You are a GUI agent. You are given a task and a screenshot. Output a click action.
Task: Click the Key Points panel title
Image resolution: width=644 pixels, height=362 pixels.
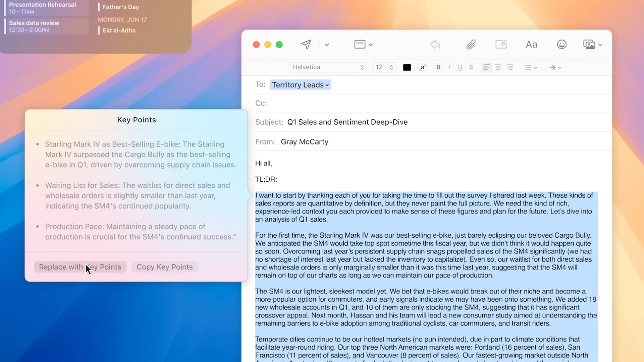tap(137, 120)
